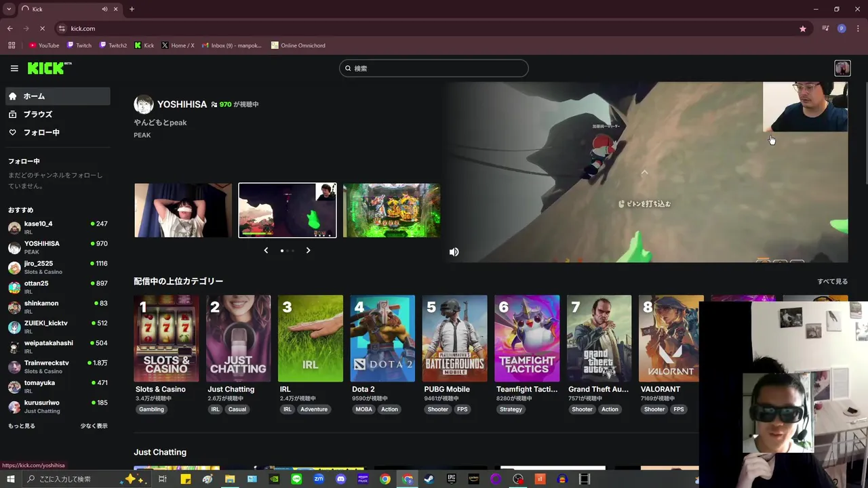Show next featured stream with right chevron

click(x=308, y=250)
